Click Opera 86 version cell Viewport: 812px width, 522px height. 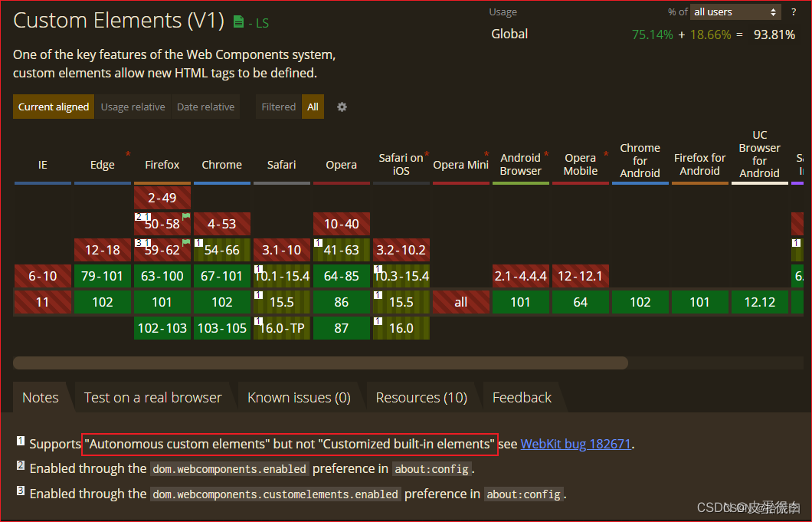point(341,302)
